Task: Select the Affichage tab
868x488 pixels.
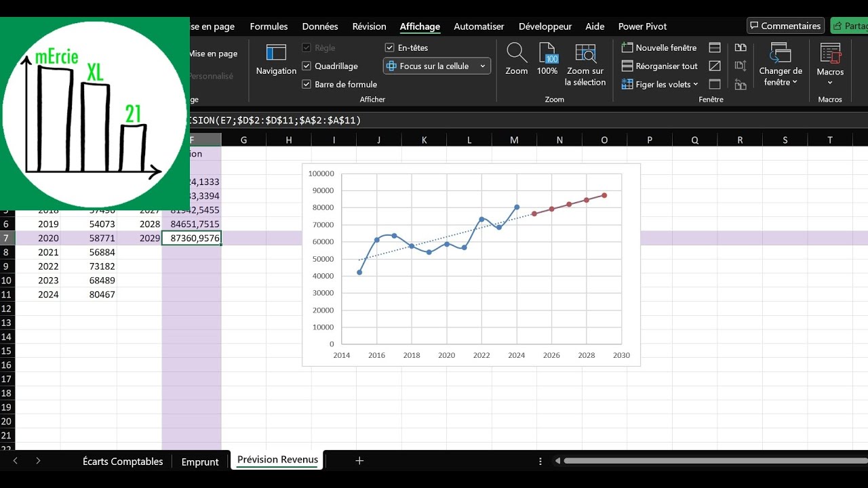Action: tap(420, 26)
